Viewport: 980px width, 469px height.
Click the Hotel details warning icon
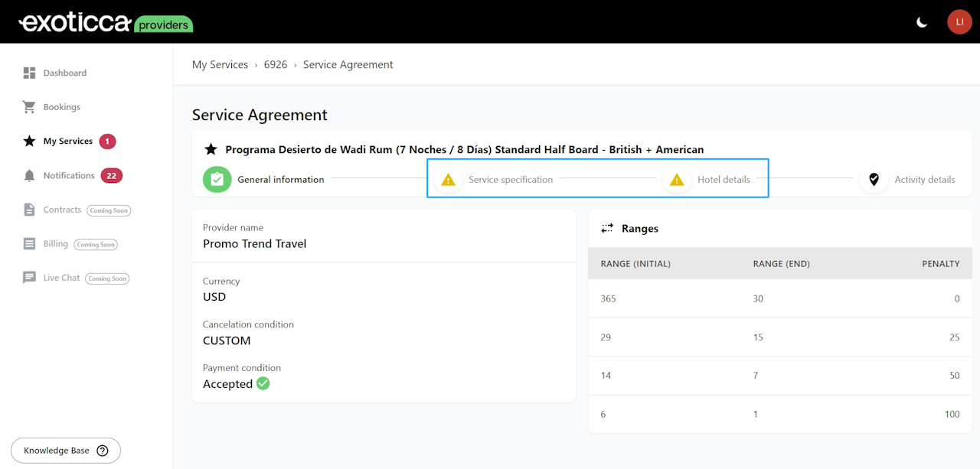(677, 180)
